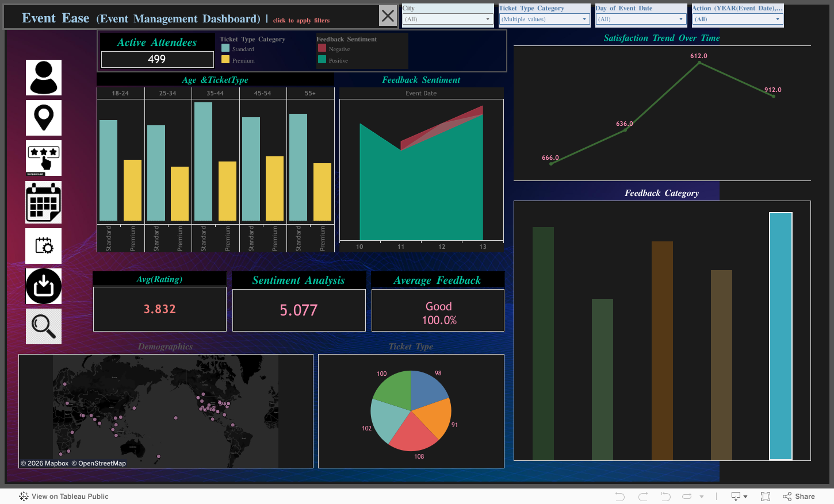Click the fullscreen icon in bottom toolbar
Screen dimensions: 834x504
pyautogui.click(x=765, y=496)
